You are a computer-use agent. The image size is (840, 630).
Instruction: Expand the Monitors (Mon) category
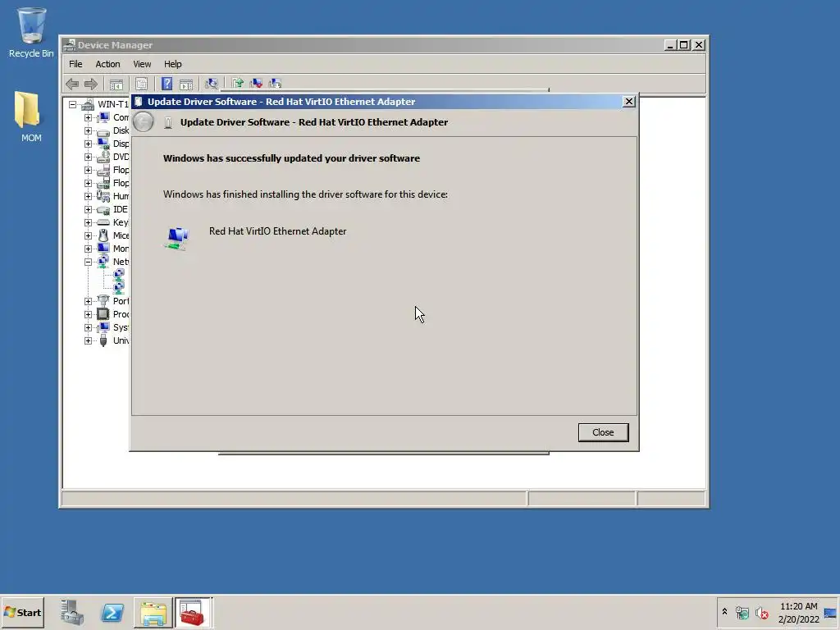(x=88, y=249)
